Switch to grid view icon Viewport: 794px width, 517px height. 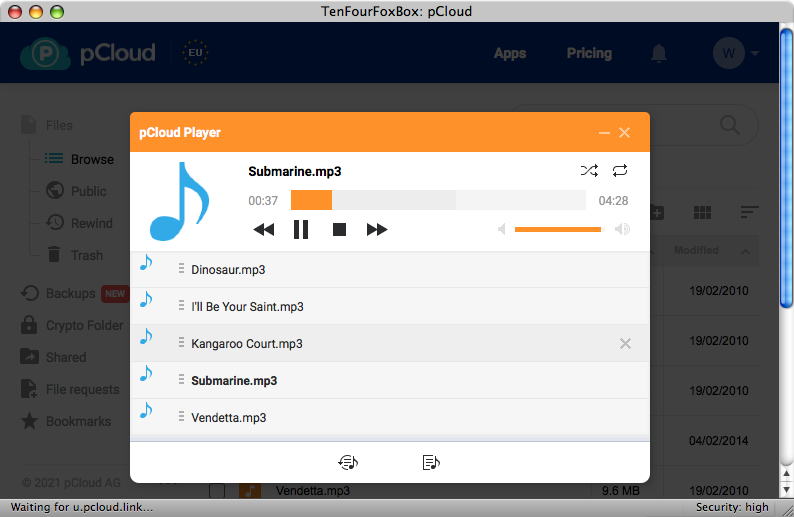(x=702, y=213)
